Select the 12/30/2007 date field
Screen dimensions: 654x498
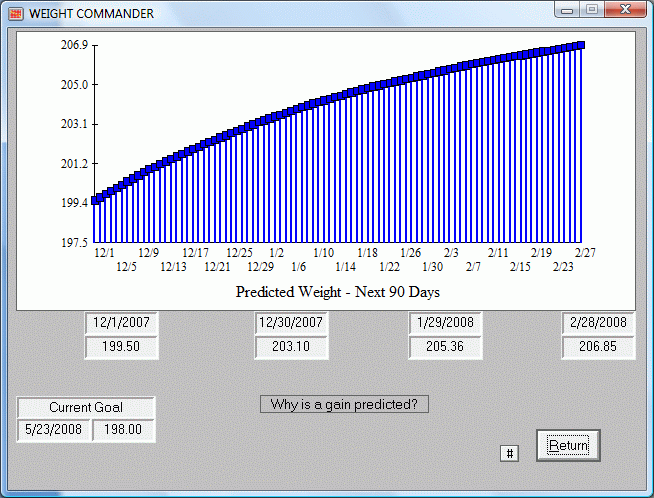[291, 323]
